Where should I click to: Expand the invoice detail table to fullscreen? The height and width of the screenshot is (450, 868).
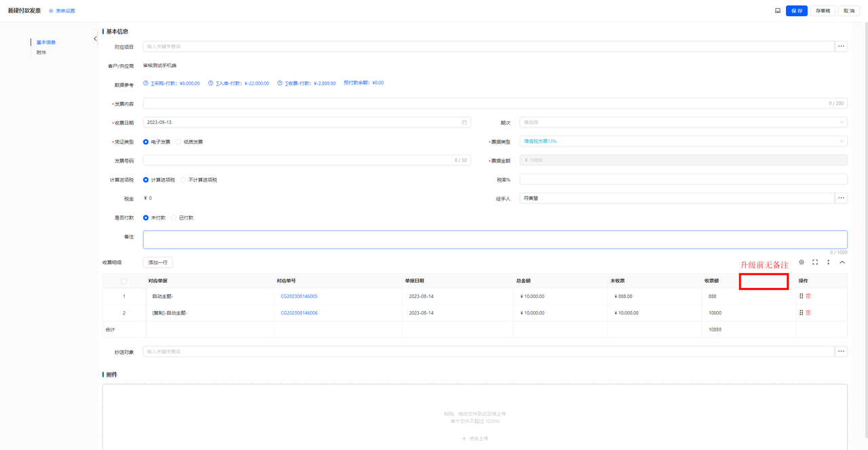pos(815,262)
